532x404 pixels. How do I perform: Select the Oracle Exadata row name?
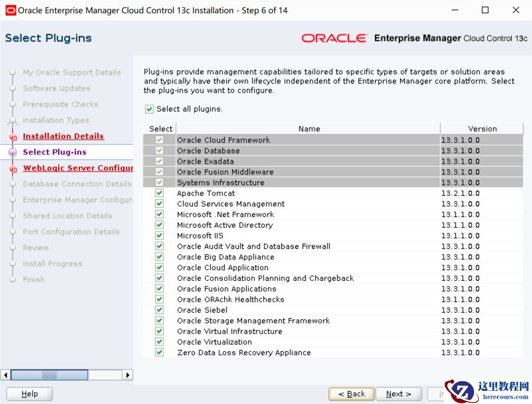[205, 161]
